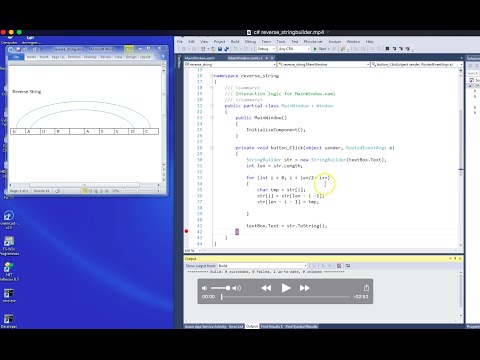
Task: Open the Build menu in Visual Studio
Action: (235, 42)
